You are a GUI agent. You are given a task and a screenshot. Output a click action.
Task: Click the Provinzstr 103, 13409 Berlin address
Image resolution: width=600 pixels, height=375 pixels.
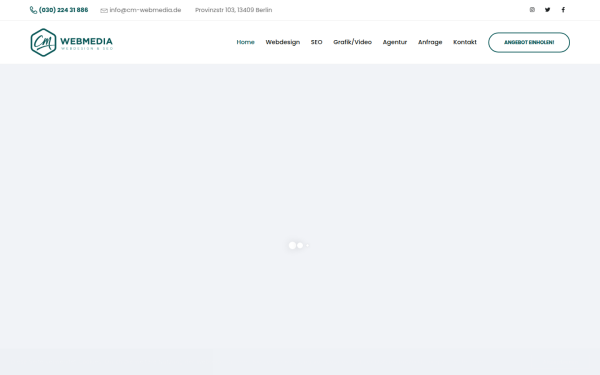click(233, 10)
